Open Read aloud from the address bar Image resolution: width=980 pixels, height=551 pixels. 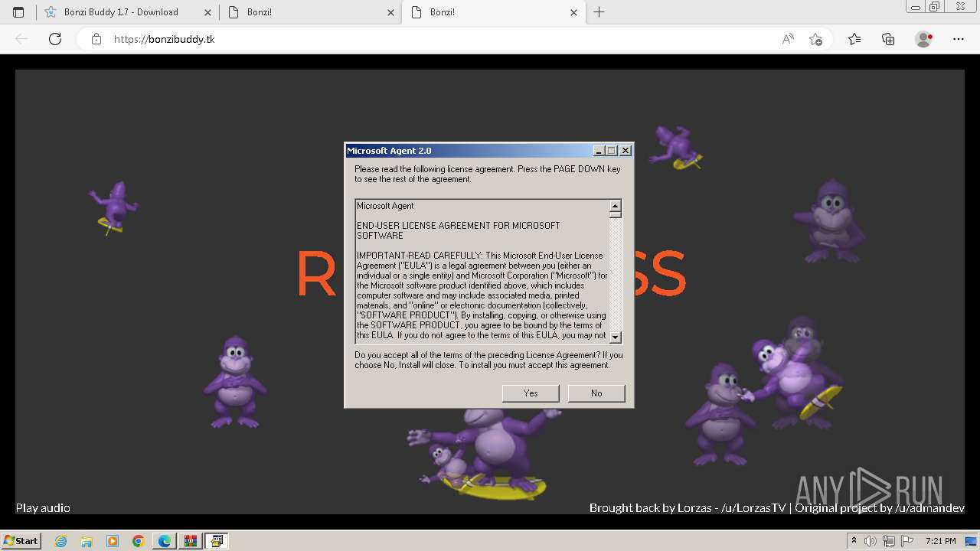click(x=788, y=39)
